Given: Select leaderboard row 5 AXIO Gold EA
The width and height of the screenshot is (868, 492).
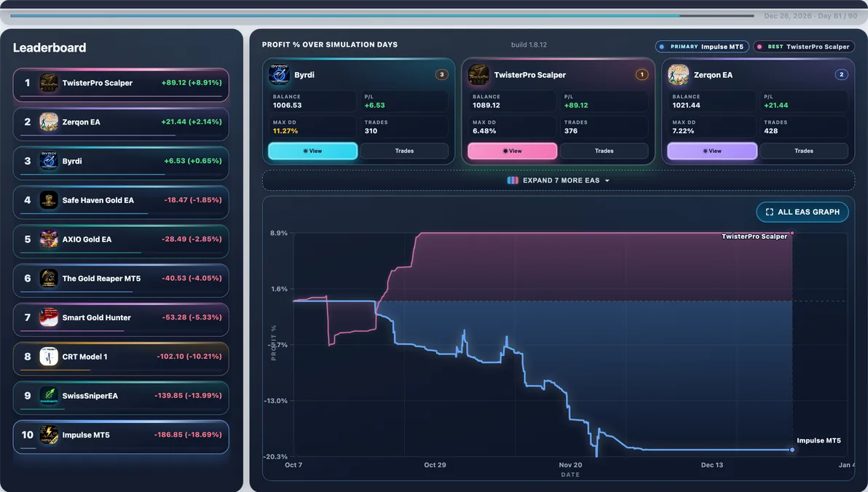Looking at the screenshot, I should pos(121,242).
